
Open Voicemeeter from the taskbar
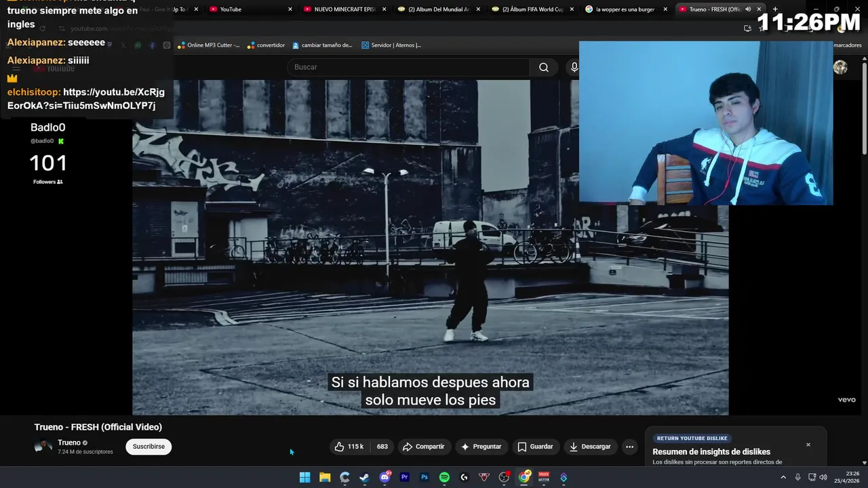[544, 477]
